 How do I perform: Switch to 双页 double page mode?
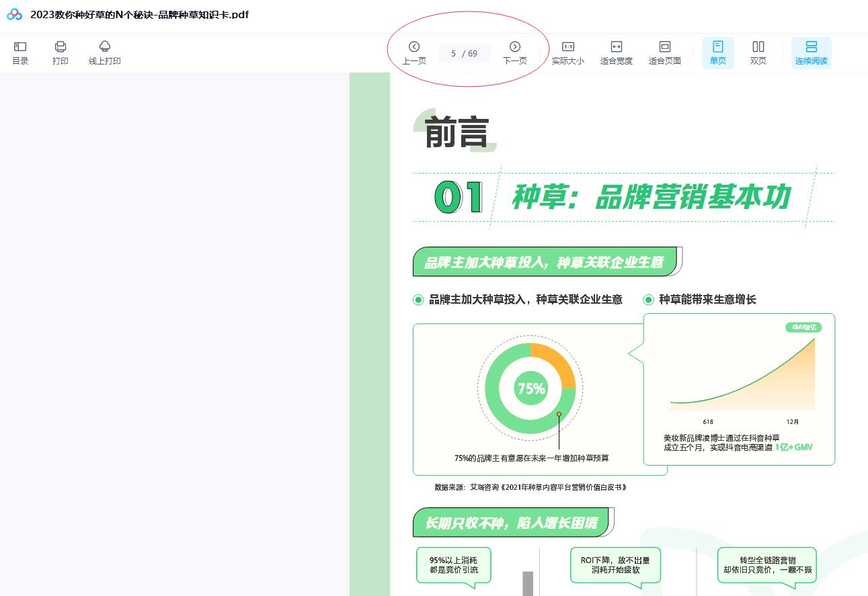pos(758,52)
